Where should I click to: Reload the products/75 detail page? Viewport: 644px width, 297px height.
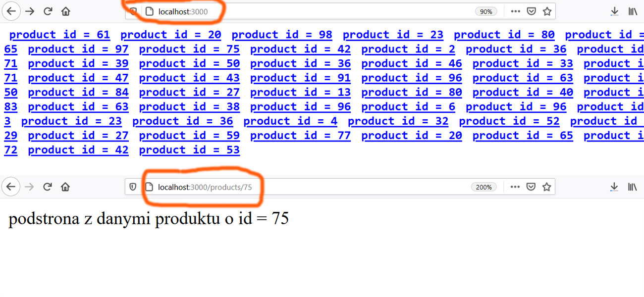pos(48,187)
